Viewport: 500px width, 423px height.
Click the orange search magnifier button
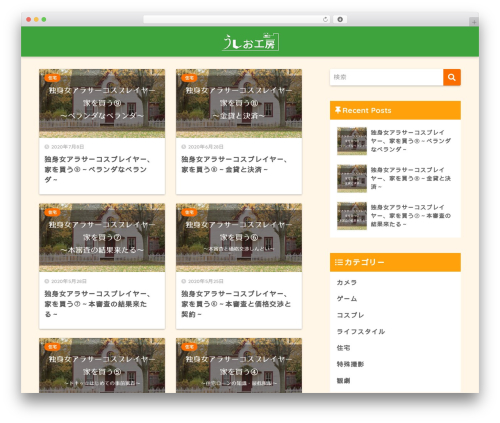click(452, 77)
